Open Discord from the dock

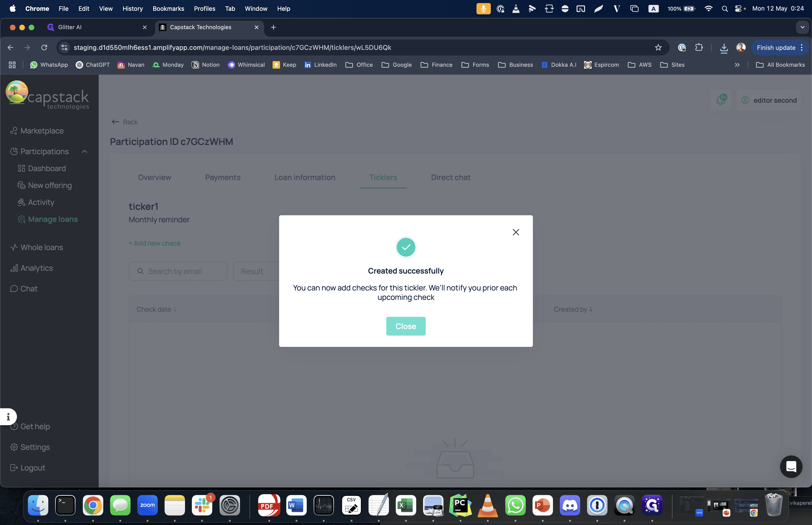(570, 505)
